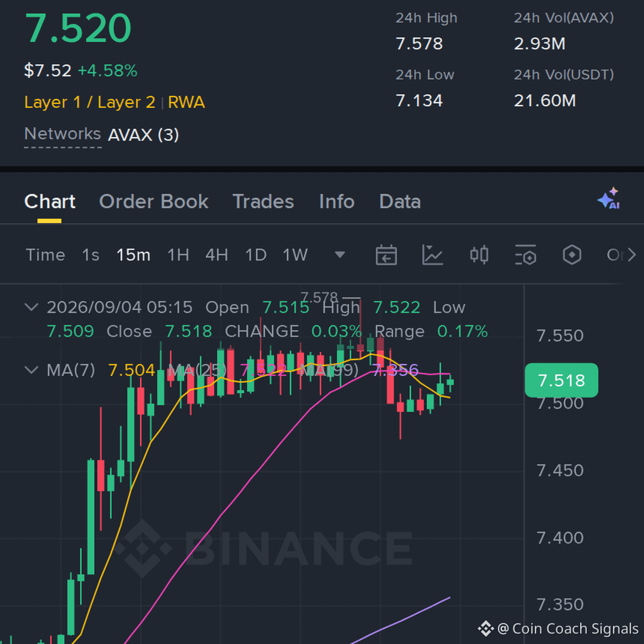The height and width of the screenshot is (644, 644).
Task: Click the Networks label
Action: point(63,134)
